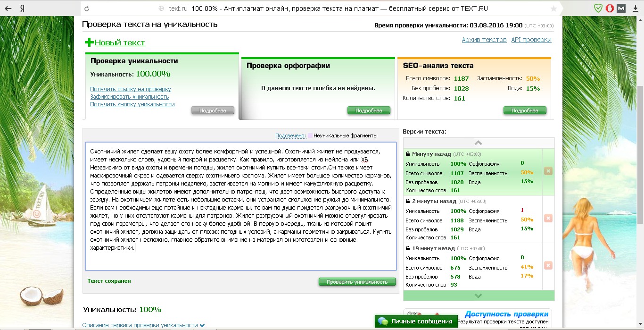Click the Вода 15% value in SEO panel
The image size is (644, 330).
coord(533,88)
